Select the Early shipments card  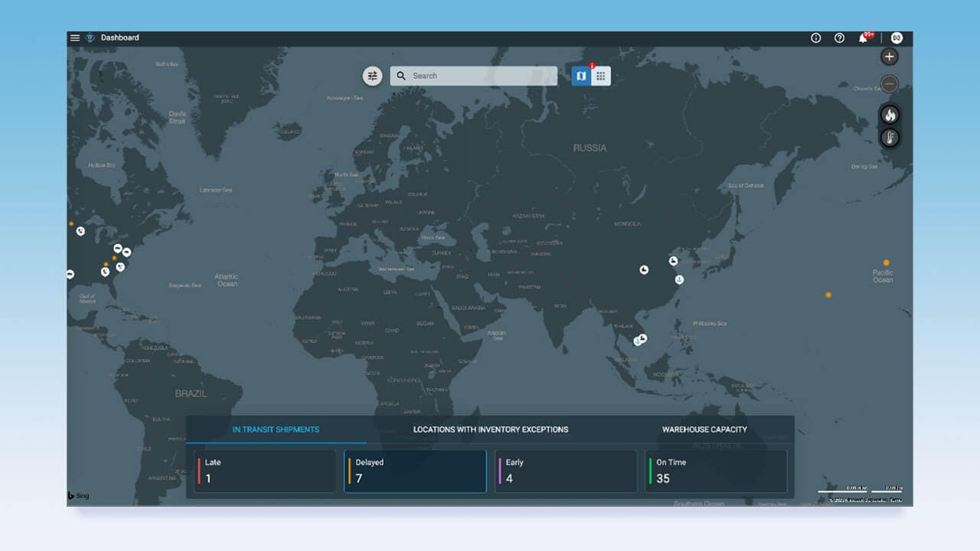(566, 471)
